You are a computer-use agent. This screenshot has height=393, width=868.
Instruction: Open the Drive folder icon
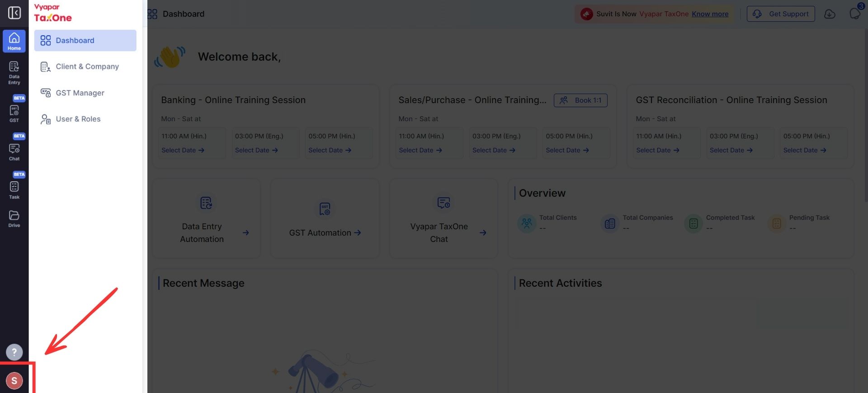tap(14, 218)
